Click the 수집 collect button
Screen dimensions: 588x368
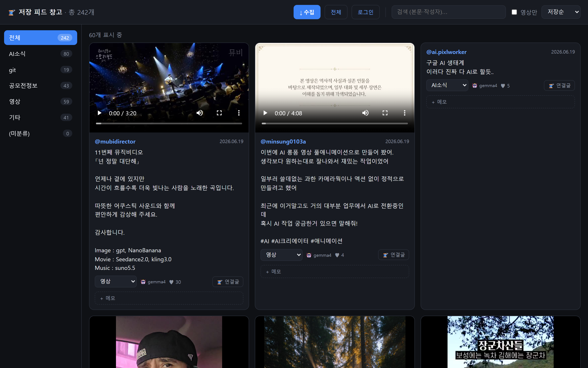307,12
